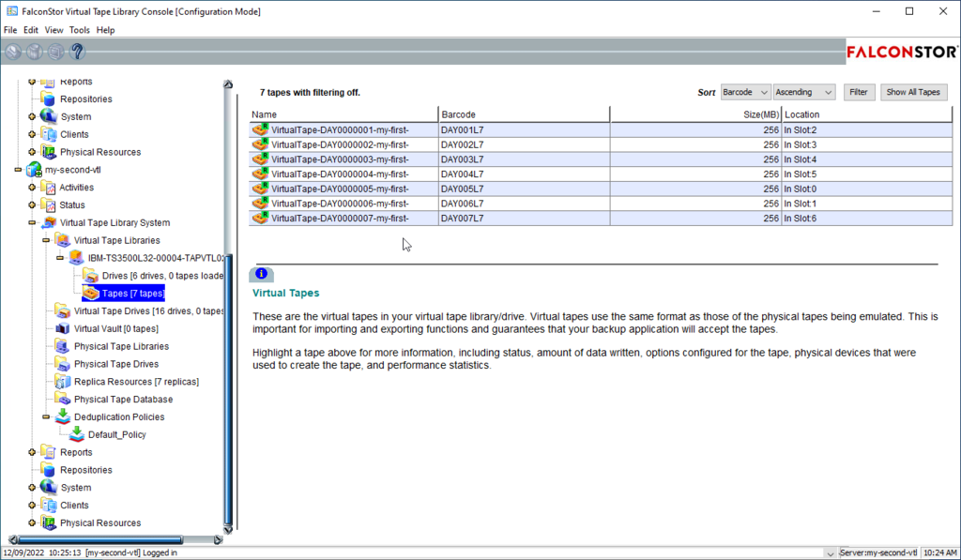Click the location cell In Slot:6
The width and height of the screenshot is (961, 560).
pyautogui.click(x=867, y=219)
